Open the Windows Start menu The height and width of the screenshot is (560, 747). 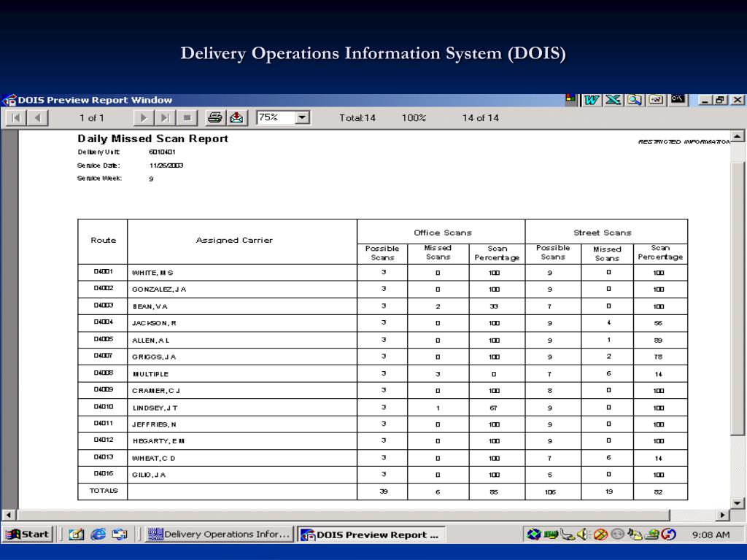[x=27, y=534]
